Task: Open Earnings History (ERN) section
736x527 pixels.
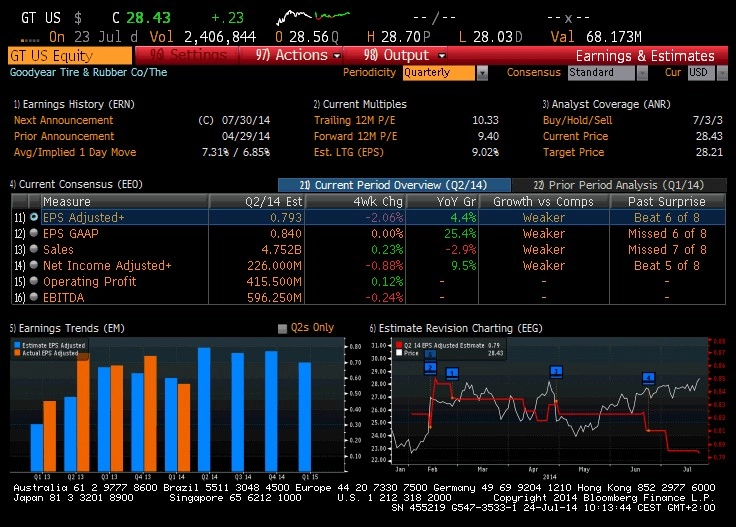Action: 74,104
